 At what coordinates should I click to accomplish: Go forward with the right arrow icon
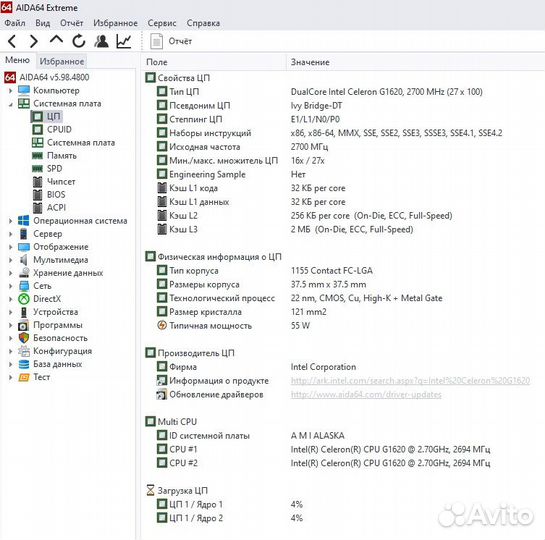click(34, 41)
